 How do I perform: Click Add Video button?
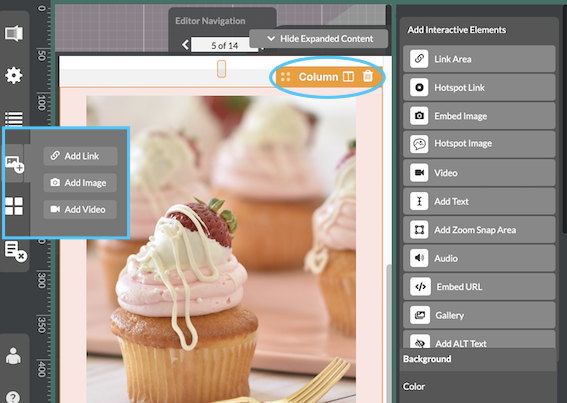tap(80, 209)
